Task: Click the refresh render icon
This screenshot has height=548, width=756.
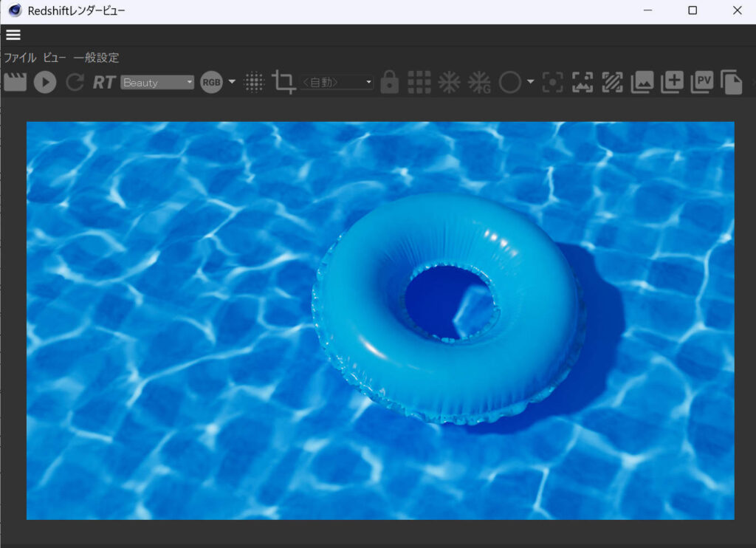Action: [75, 82]
